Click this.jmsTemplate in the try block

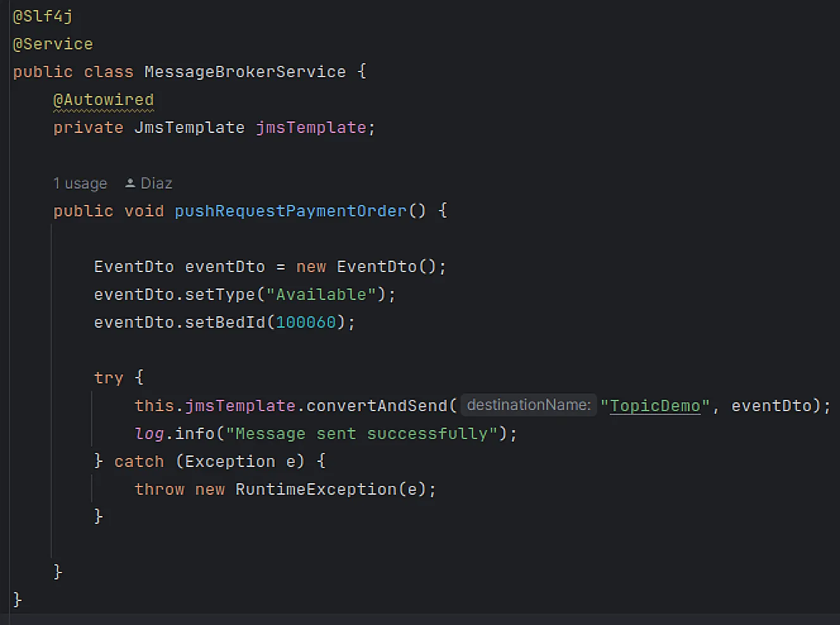[x=214, y=406]
